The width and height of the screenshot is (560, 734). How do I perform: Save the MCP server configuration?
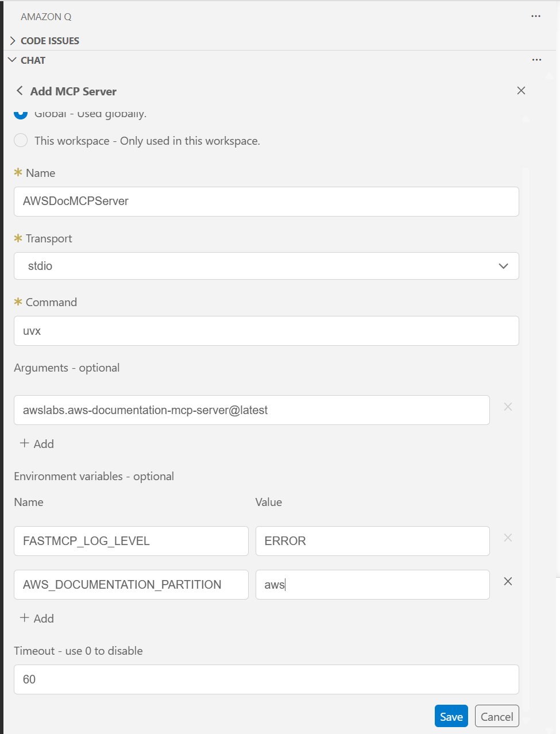coord(451,716)
